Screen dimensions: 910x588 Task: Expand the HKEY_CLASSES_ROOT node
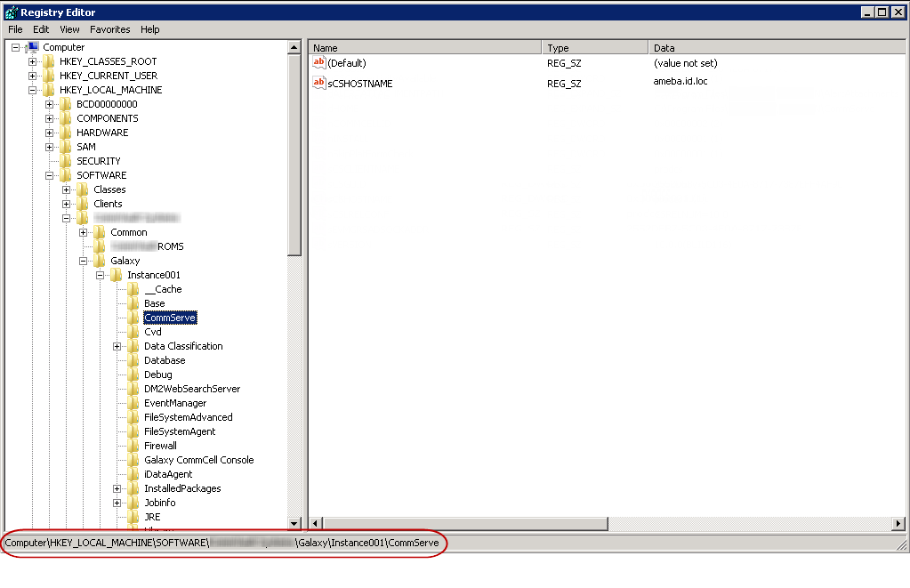(x=33, y=61)
